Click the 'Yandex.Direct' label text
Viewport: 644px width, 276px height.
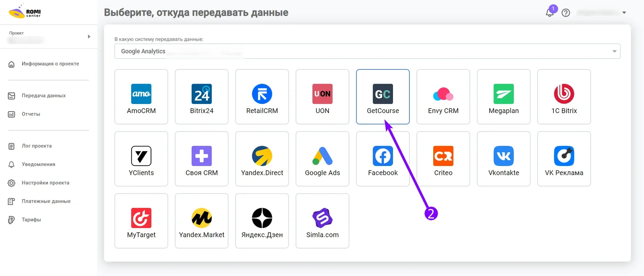[x=262, y=173]
